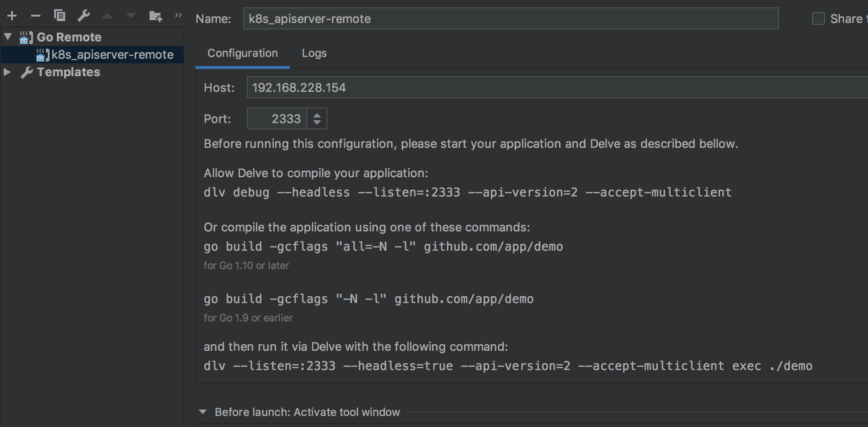
Task: Copy the selected configuration
Action: point(60,16)
